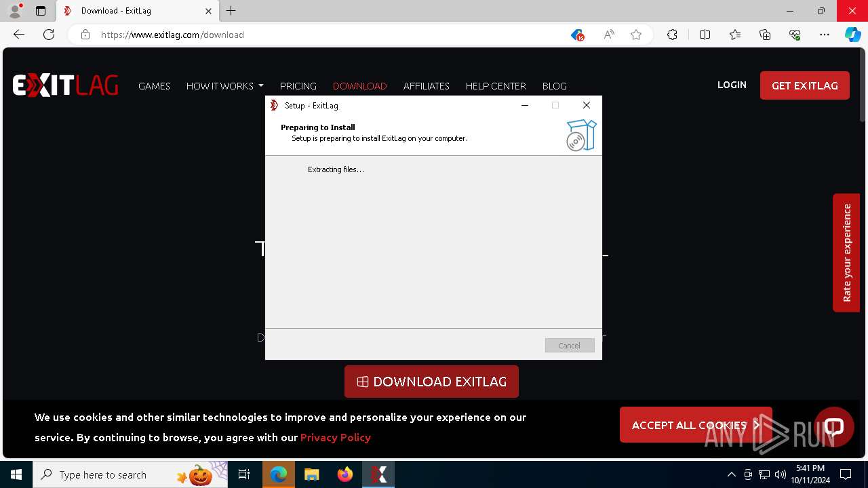Click the LOGIN link

click(732, 85)
